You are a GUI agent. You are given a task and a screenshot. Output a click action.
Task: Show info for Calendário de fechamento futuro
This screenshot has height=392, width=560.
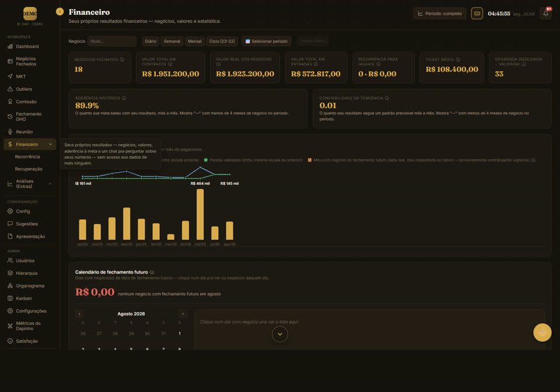point(152,272)
